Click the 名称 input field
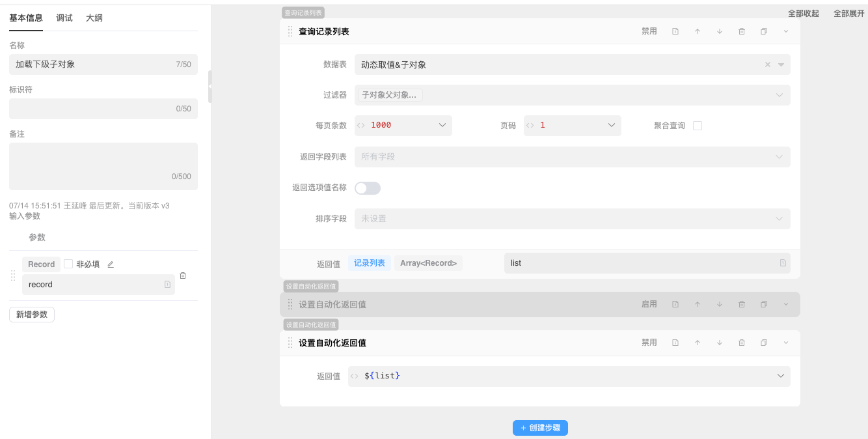 click(91, 64)
